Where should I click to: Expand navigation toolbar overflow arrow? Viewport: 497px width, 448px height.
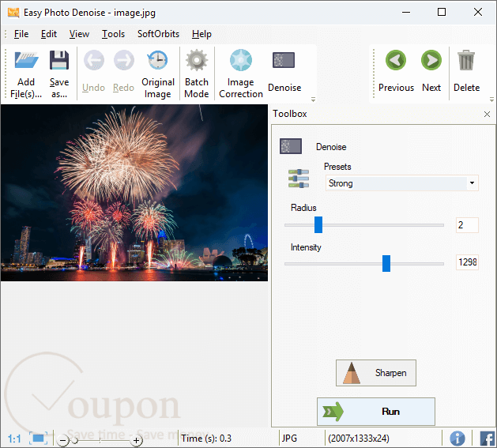[x=492, y=100]
